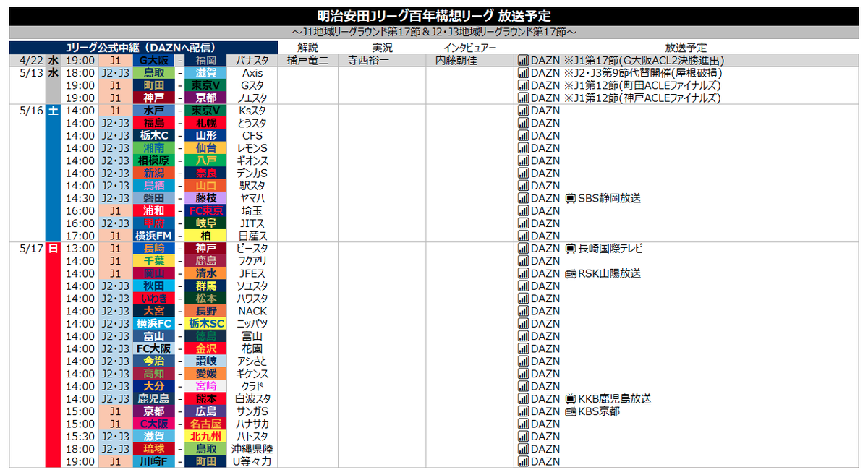Click the TV icon beside KKB鹿児島放送
868x475 pixels.
click(x=570, y=399)
